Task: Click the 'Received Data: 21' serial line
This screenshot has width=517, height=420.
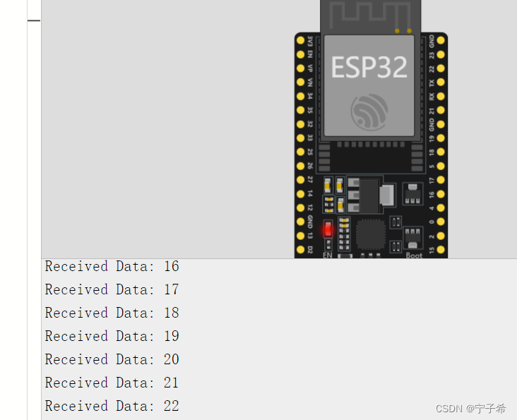Action: coord(112,383)
